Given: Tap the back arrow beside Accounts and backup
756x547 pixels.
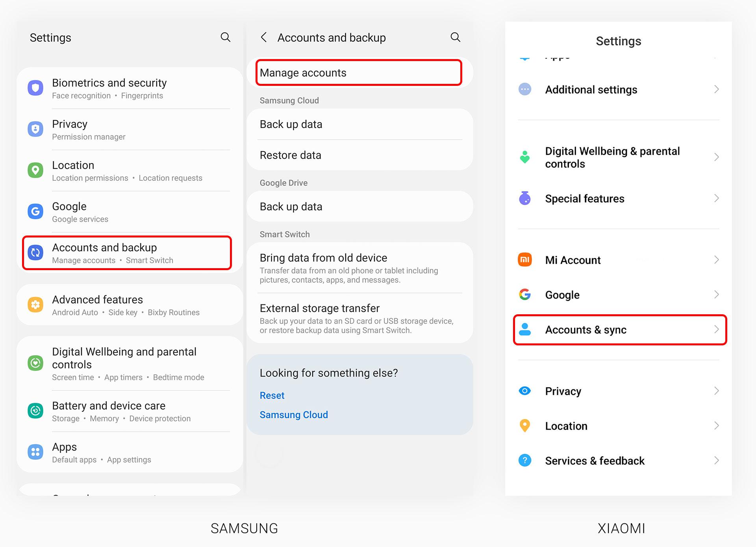Looking at the screenshot, I should (x=264, y=37).
